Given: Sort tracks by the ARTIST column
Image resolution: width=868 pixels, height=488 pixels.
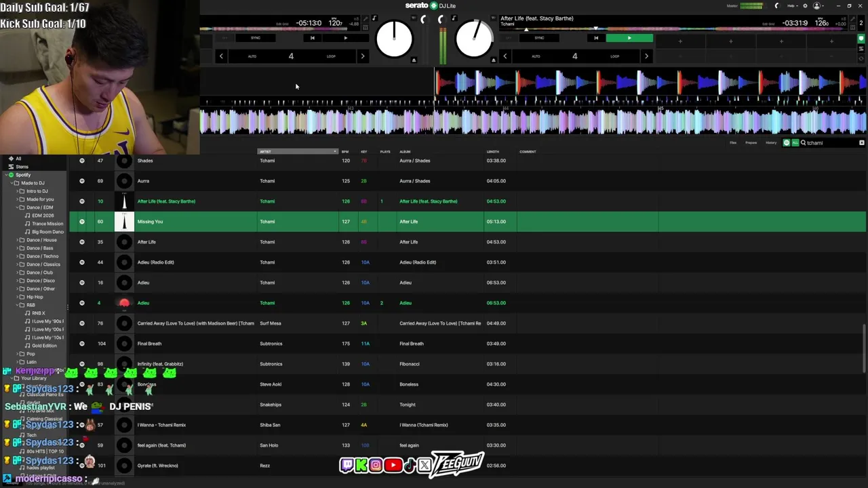Looking at the screenshot, I should (x=297, y=152).
